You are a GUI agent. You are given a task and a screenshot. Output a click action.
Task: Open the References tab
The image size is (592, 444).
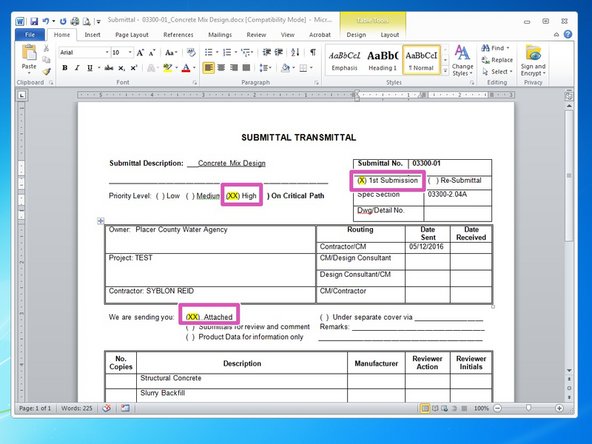(178, 35)
